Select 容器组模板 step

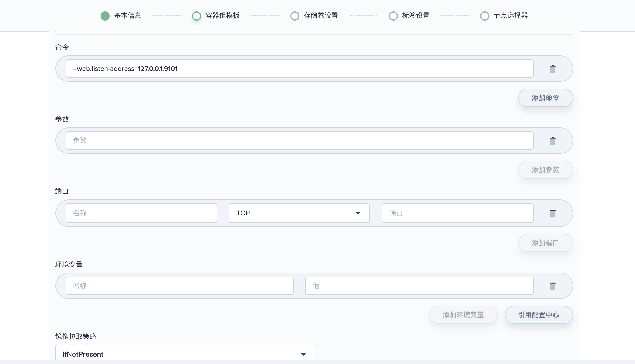tap(216, 16)
